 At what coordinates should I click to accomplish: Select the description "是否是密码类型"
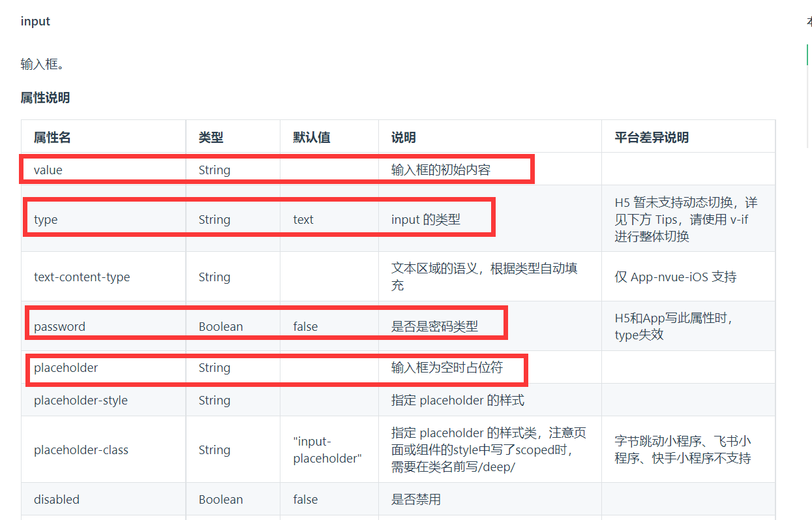[434, 326]
